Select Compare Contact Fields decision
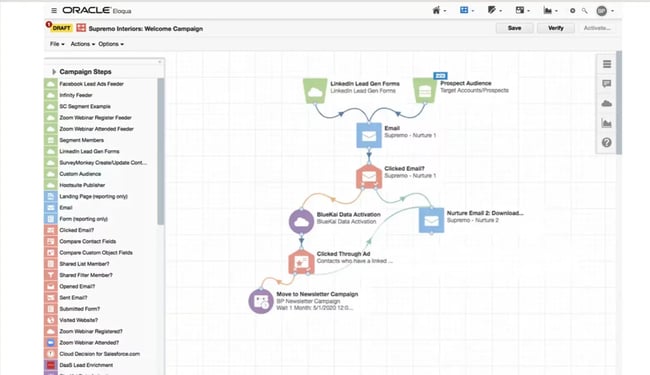Image resolution: width=650 pixels, height=375 pixels. [100, 241]
